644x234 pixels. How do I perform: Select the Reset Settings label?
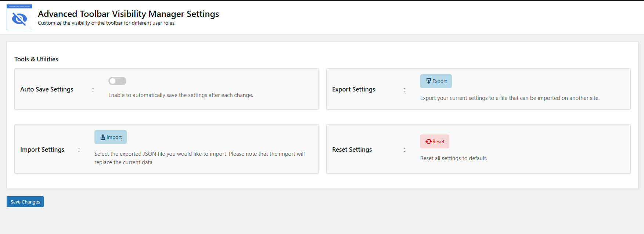[352, 150]
